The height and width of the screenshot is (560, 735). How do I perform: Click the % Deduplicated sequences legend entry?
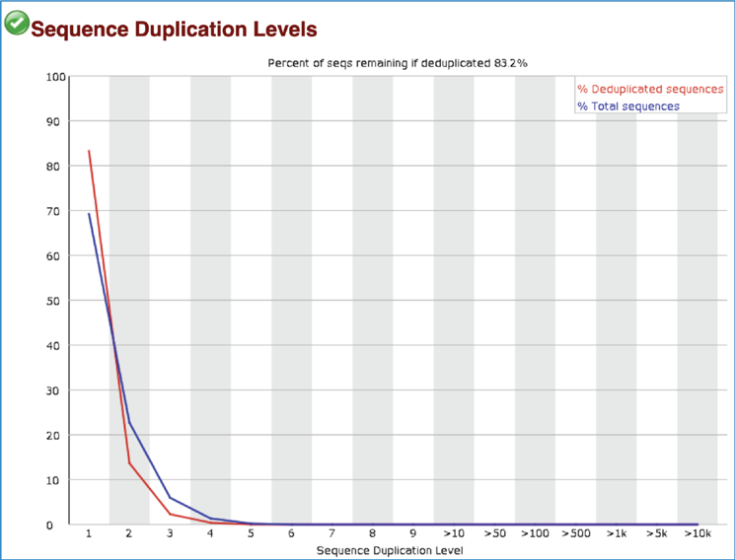tap(650, 89)
